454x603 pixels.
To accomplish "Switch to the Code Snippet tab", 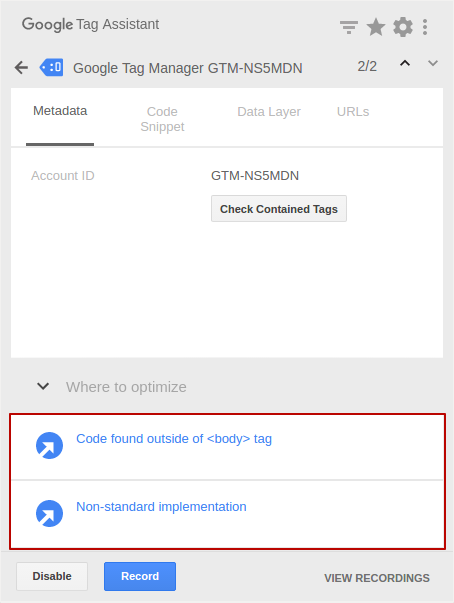I will 162,119.
